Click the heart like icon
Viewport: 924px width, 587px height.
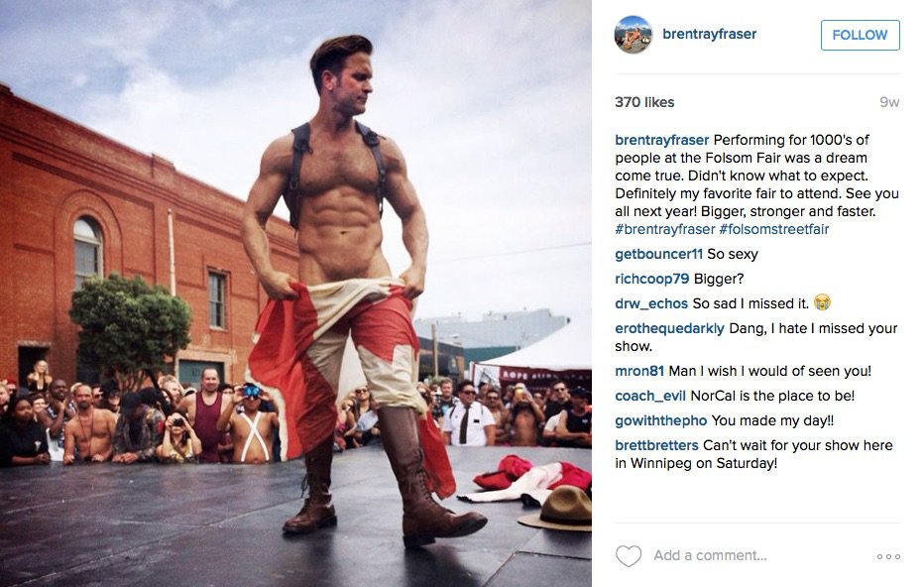(629, 555)
